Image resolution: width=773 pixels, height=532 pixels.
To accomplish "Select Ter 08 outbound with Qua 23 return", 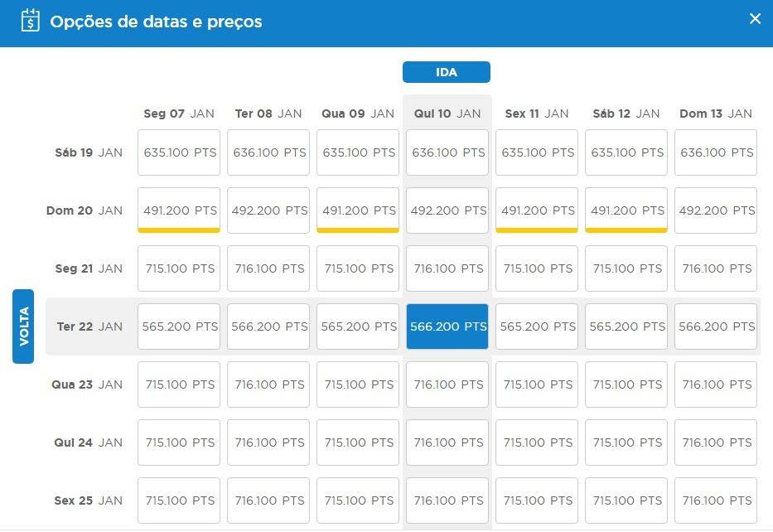I will 268,384.
